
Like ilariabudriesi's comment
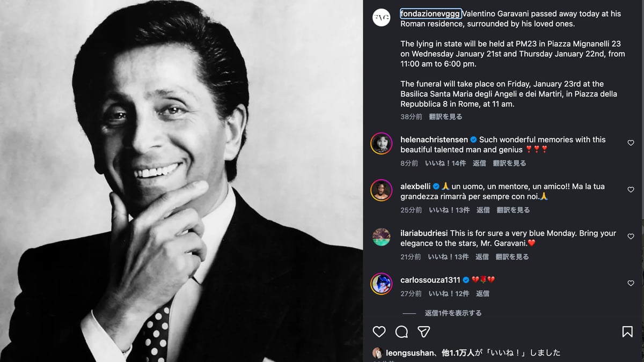pyautogui.click(x=631, y=237)
